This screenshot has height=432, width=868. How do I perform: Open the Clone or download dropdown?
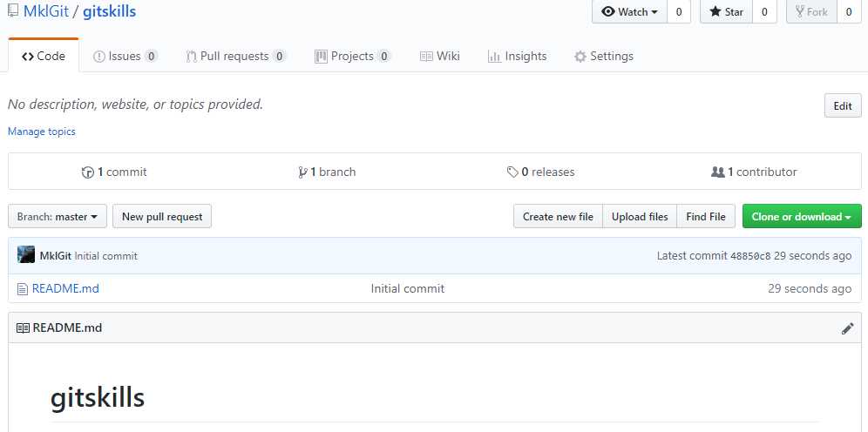click(802, 216)
